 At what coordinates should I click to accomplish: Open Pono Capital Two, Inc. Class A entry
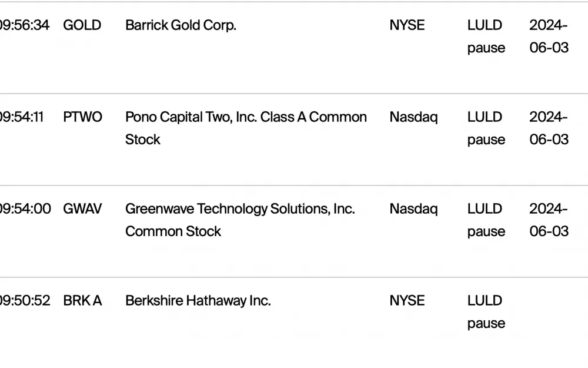[246, 128]
